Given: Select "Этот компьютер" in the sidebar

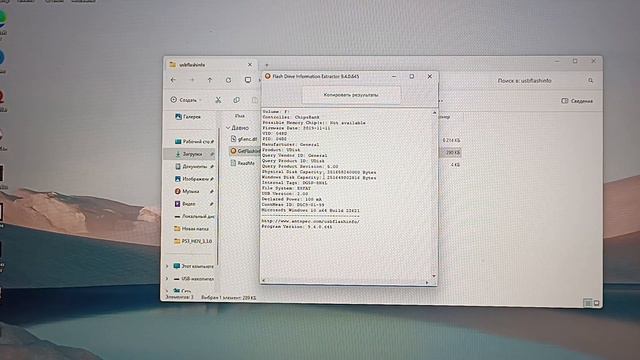Looking at the screenshot, I should point(193,266).
